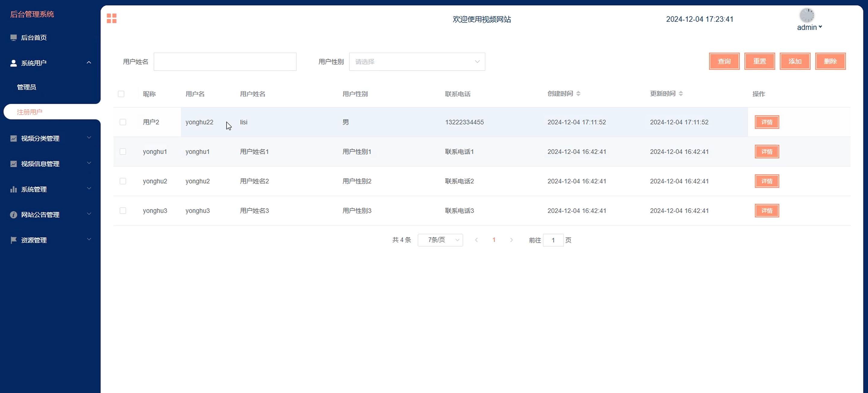Click the header clock 2024-12-04 17:23:41
The width and height of the screenshot is (868, 393).
pos(699,19)
